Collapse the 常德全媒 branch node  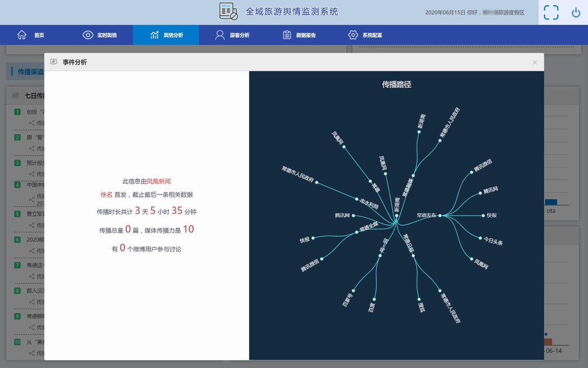(x=357, y=232)
